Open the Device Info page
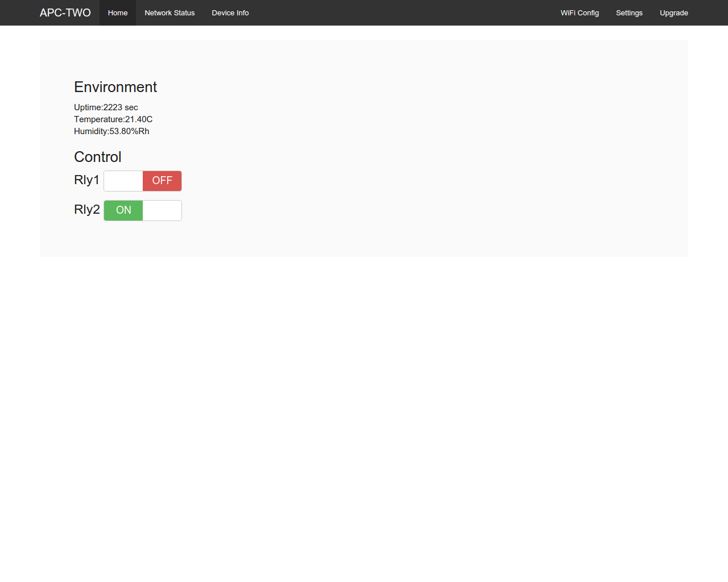 pos(230,13)
